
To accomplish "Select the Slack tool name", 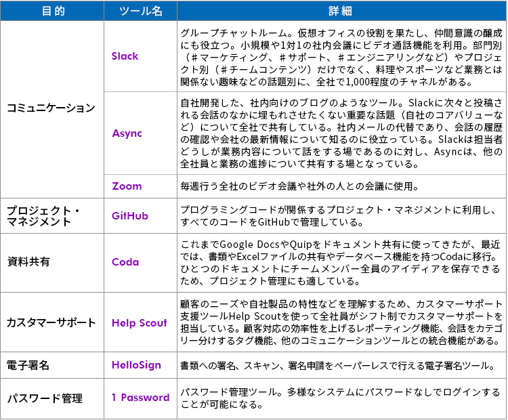I will point(125,56).
